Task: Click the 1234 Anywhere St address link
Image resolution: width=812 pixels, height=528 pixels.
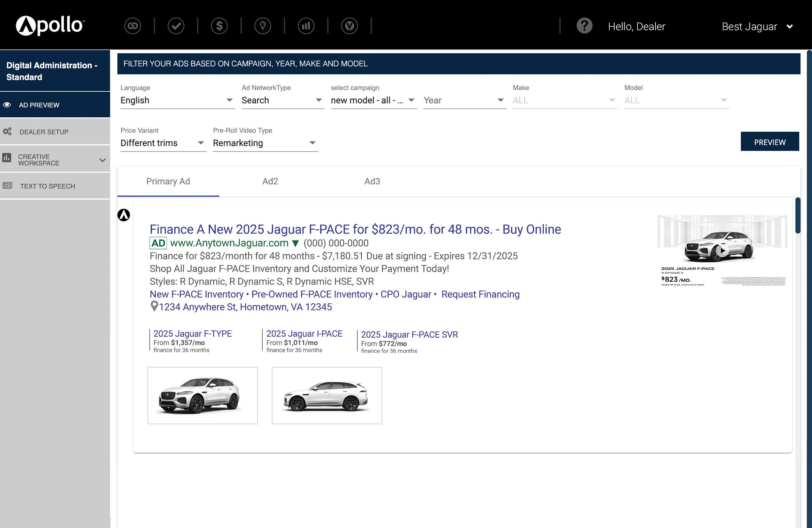Action: tap(245, 307)
